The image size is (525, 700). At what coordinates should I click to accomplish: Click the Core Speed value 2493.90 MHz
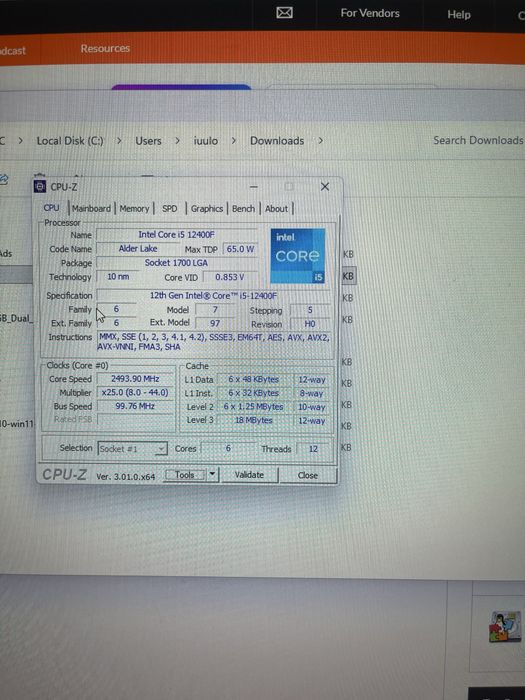[x=135, y=379]
